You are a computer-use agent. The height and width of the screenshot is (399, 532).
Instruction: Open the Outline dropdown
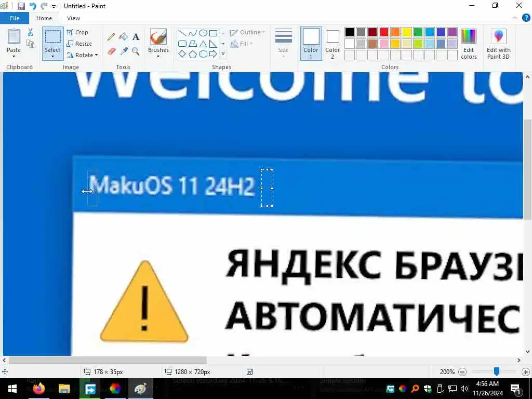point(247,33)
